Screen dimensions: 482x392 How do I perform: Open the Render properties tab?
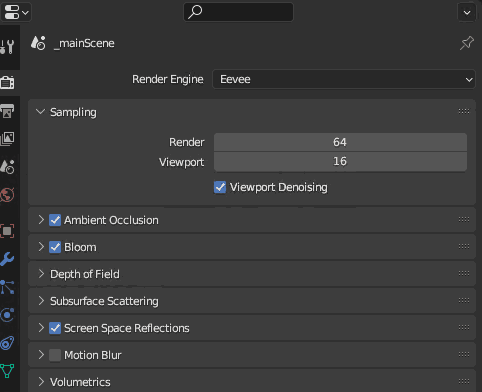[x=7, y=82]
